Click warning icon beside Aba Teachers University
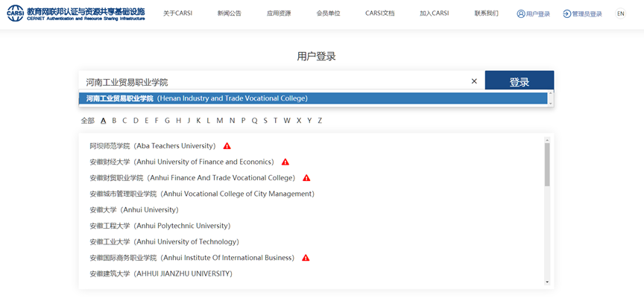Image resolution: width=644 pixels, height=301 pixels. pos(227,146)
